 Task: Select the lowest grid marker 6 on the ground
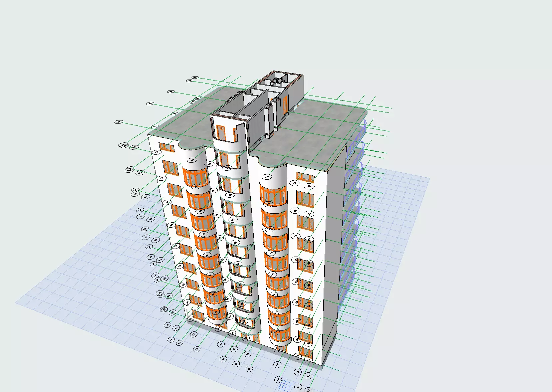249,369
